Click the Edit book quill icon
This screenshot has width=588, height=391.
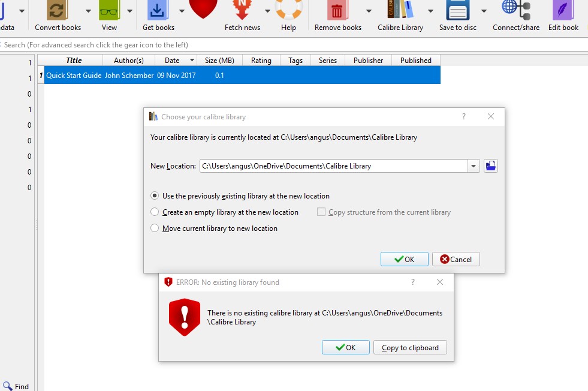[563, 10]
